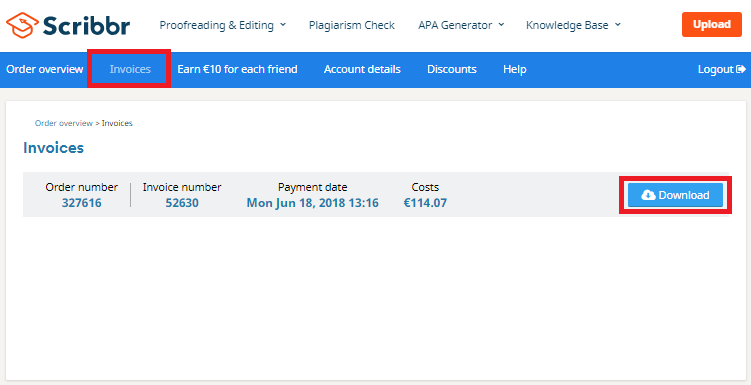
Task: Click the Scribbr graduation cap logo icon
Action: (22, 25)
